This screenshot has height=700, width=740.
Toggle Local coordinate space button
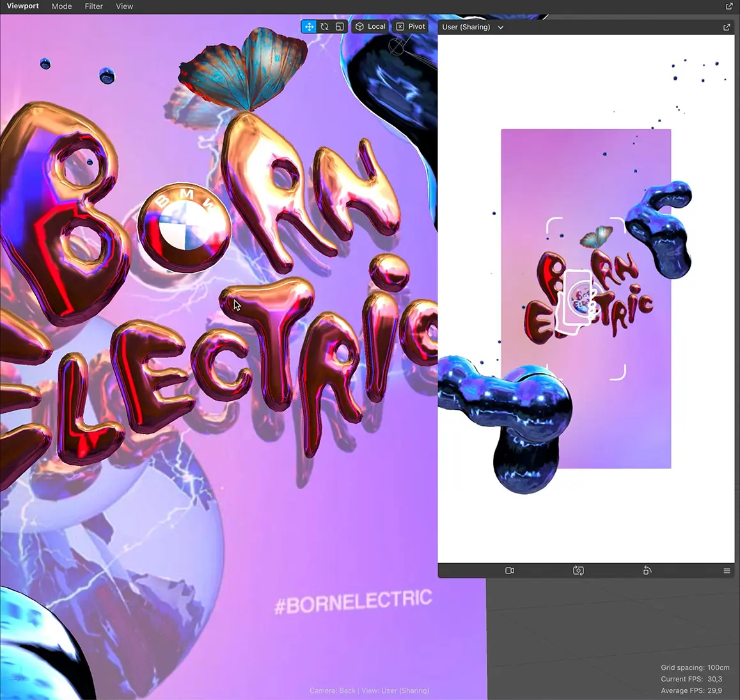tap(370, 26)
